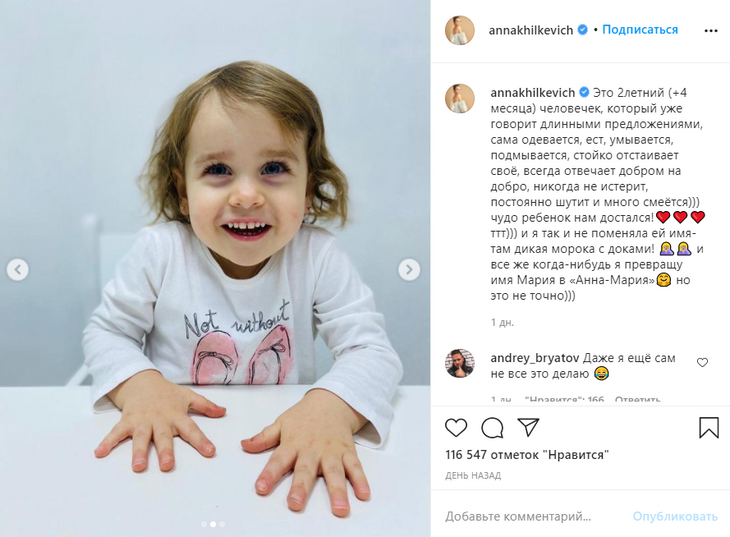Select the first carousel dot indicator

click(x=204, y=524)
